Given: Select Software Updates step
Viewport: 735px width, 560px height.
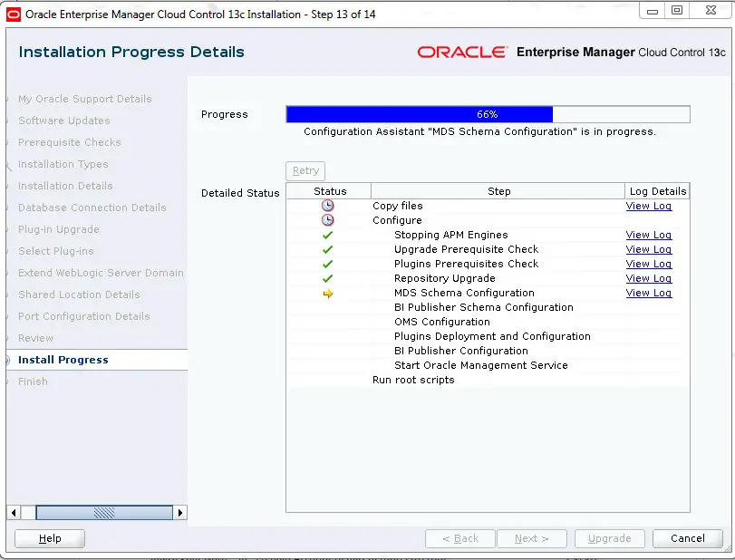Looking at the screenshot, I should (x=64, y=121).
